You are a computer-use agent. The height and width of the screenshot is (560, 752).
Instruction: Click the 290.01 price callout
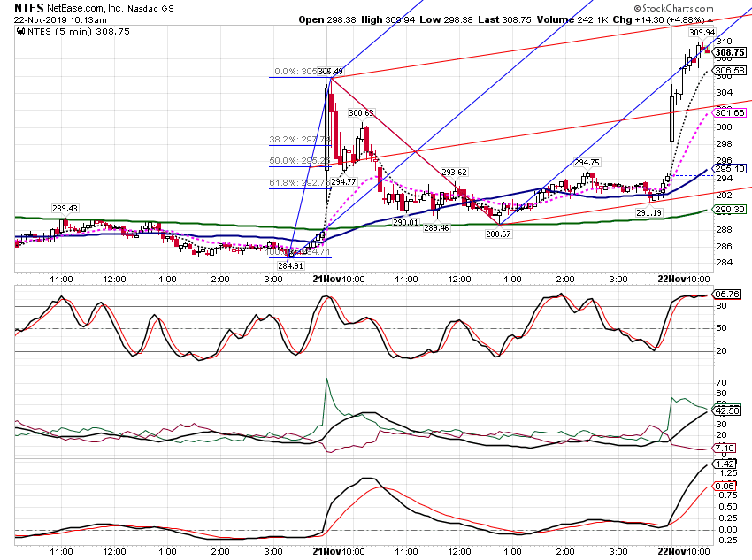405,222
